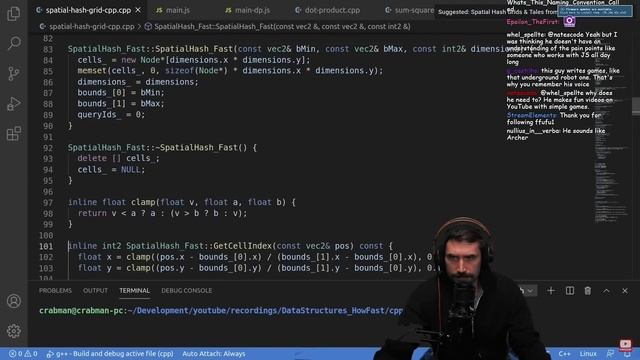Click line number 101 in the gutter
The height and width of the screenshot is (360, 640).
[x=46, y=247]
